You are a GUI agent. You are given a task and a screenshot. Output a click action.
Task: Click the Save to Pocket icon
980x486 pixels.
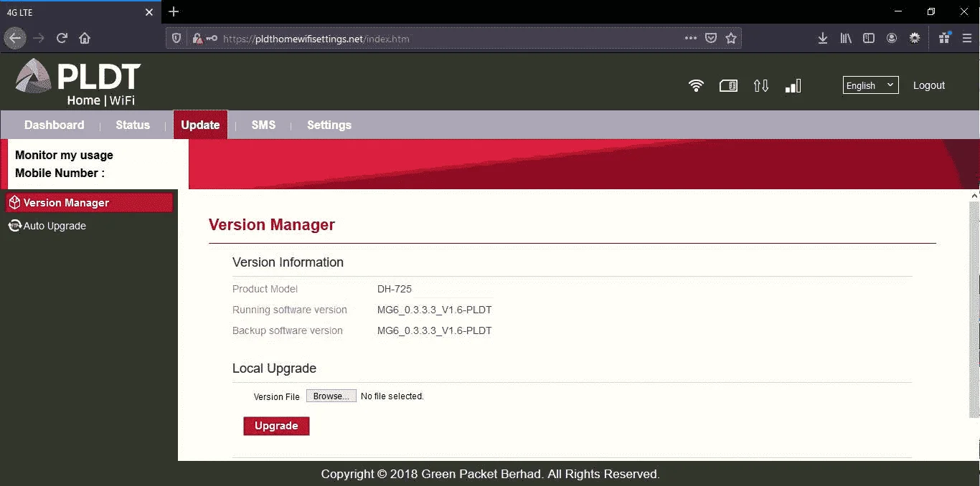tap(711, 38)
